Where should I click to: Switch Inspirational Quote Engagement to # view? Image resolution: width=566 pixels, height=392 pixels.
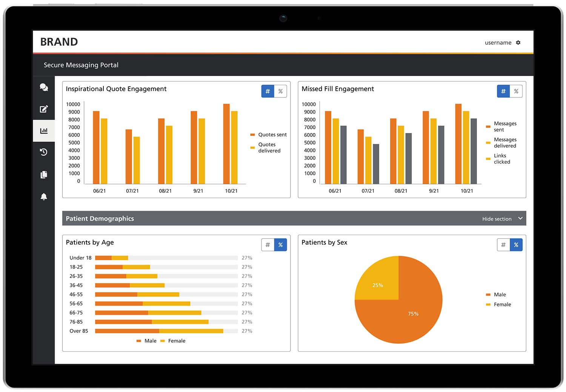click(x=268, y=91)
